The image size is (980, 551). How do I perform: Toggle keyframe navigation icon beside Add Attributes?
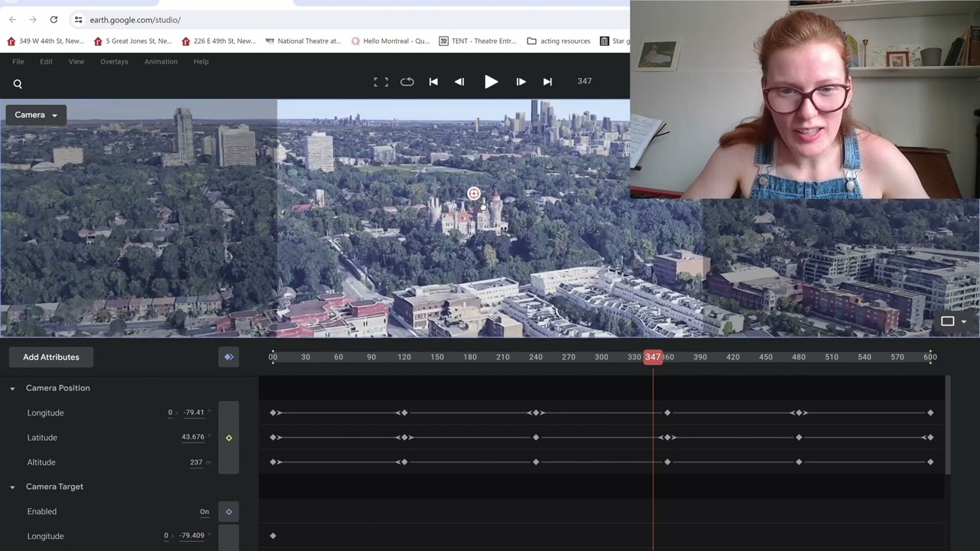(x=228, y=357)
